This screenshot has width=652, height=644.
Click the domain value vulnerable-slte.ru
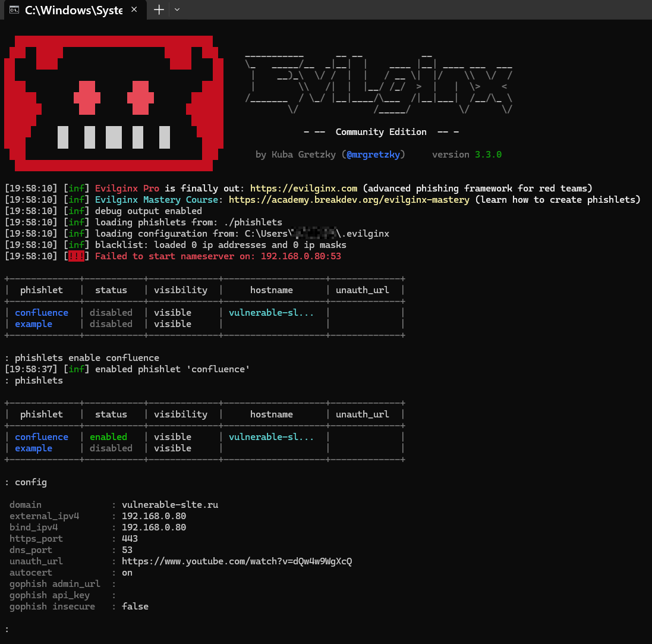(170, 505)
